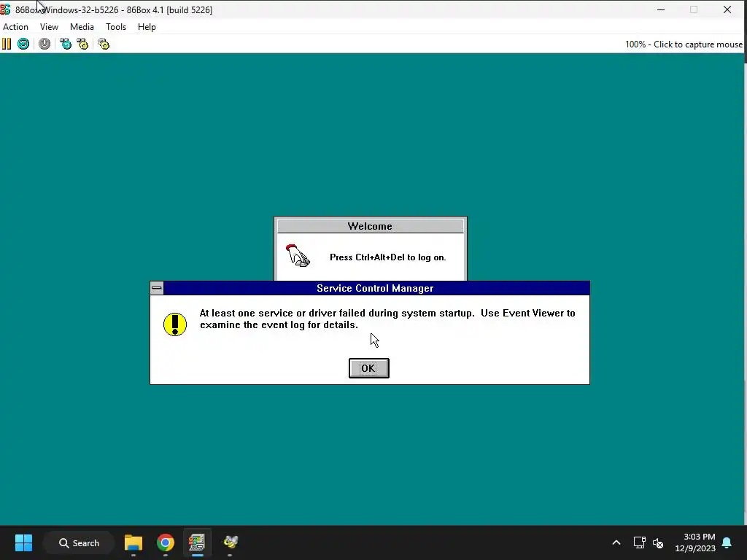Send Ctrl+Alt+Esc using the toolbar icon
The height and width of the screenshot is (560, 747).
coord(82,44)
